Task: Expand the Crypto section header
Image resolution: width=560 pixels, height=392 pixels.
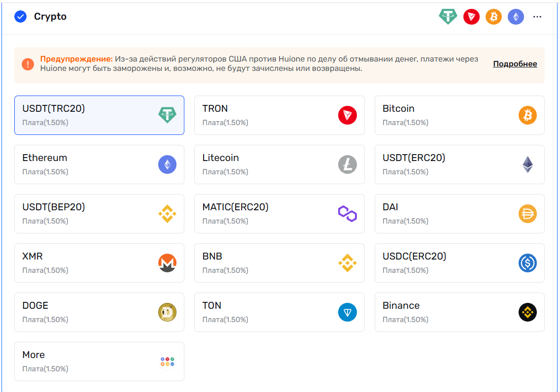Action: pos(50,17)
